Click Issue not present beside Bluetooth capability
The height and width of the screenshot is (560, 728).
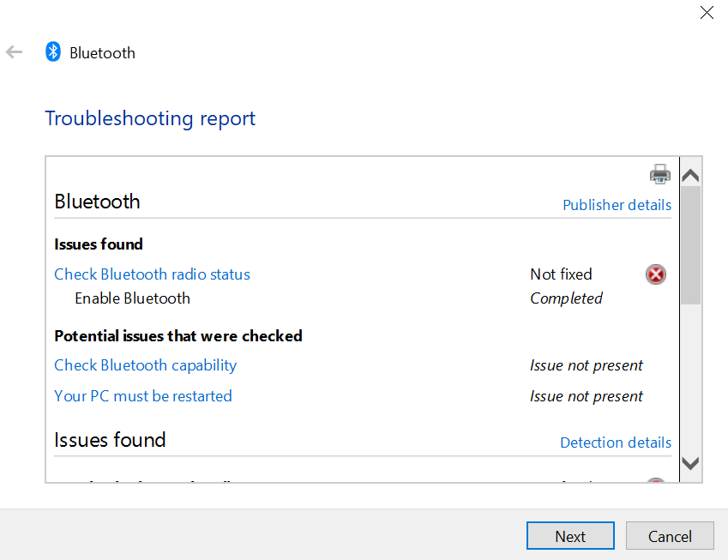pos(587,365)
